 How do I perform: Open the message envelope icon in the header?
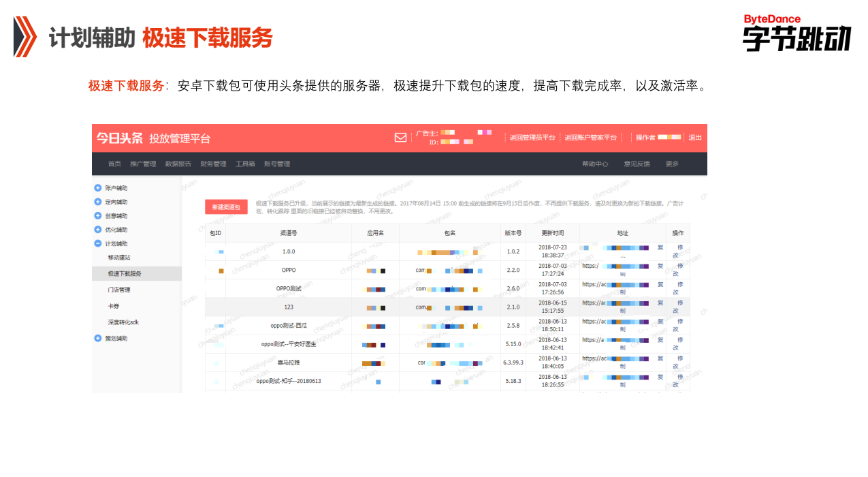[x=400, y=138]
